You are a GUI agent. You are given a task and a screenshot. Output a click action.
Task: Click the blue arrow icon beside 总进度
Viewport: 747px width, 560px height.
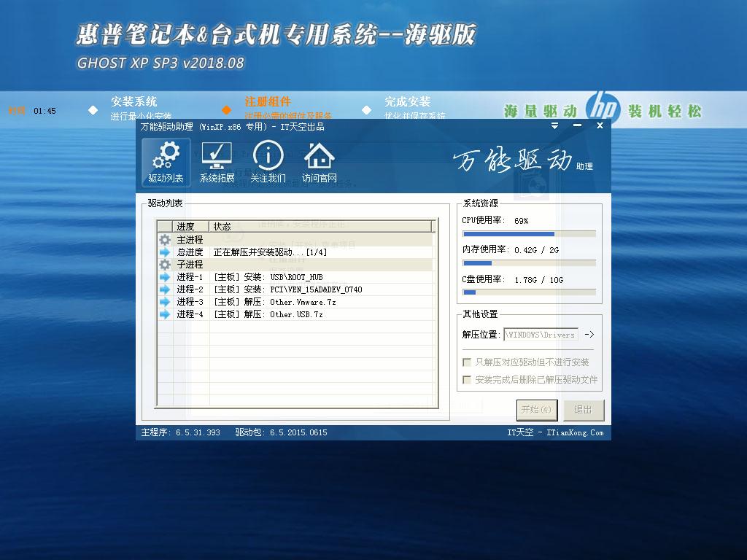(x=165, y=252)
